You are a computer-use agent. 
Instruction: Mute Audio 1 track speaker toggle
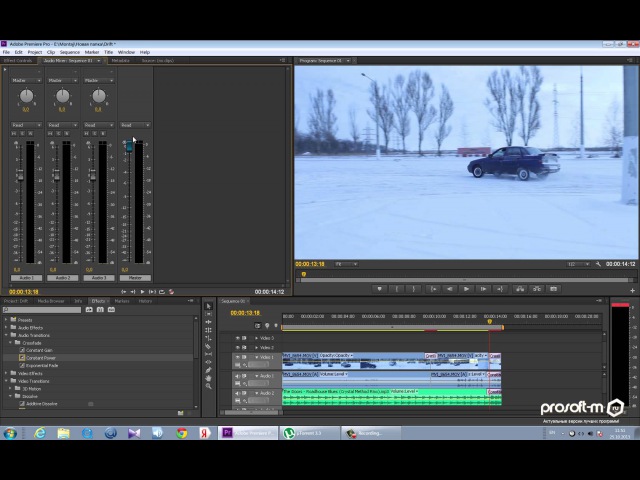click(x=238, y=376)
